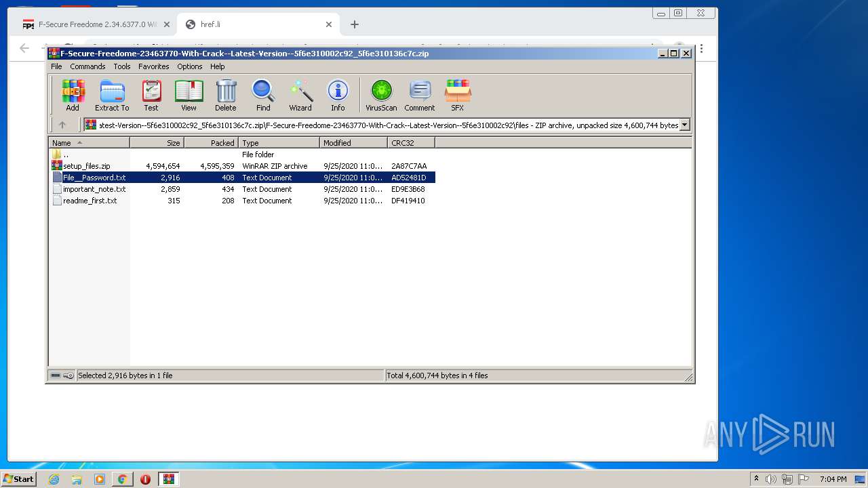Show hidden tray icons arrow
The image size is (868, 488).
756,479
